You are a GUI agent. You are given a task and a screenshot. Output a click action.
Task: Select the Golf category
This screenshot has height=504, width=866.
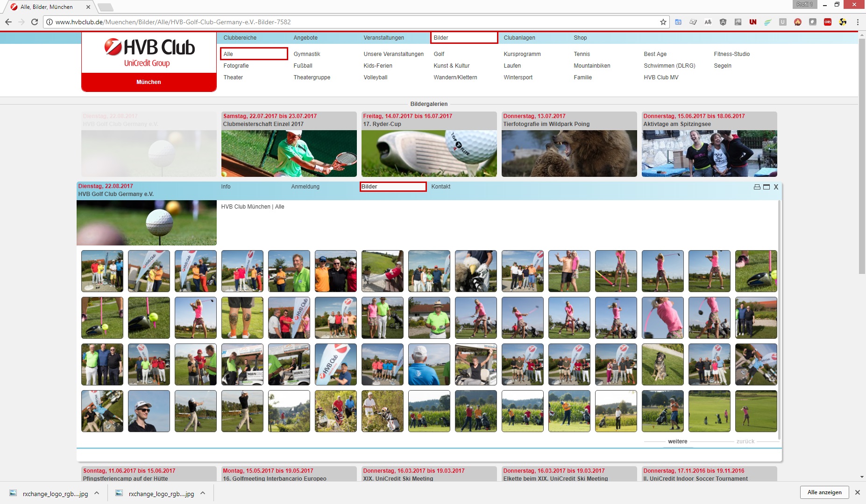coord(439,54)
